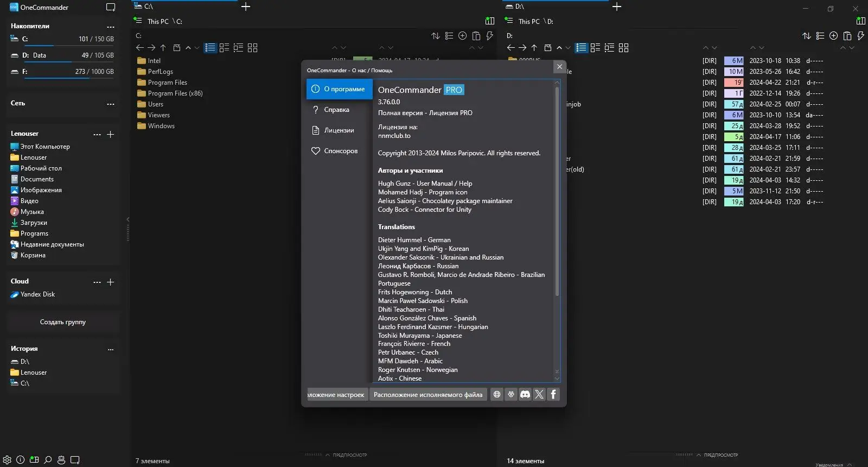Viewport: 868px width, 467px height.
Task: Click columns layout icon at D: pane right
Action: tap(861, 21)
